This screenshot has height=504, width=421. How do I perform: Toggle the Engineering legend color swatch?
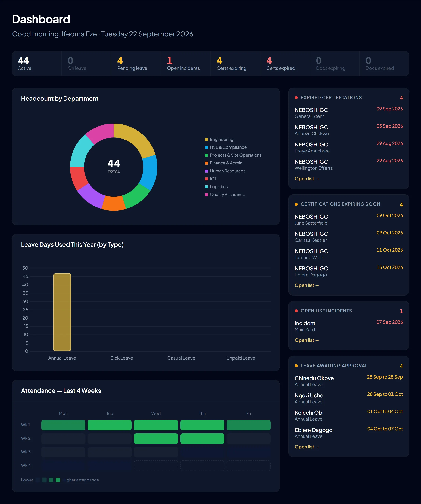tap(206, 140)
